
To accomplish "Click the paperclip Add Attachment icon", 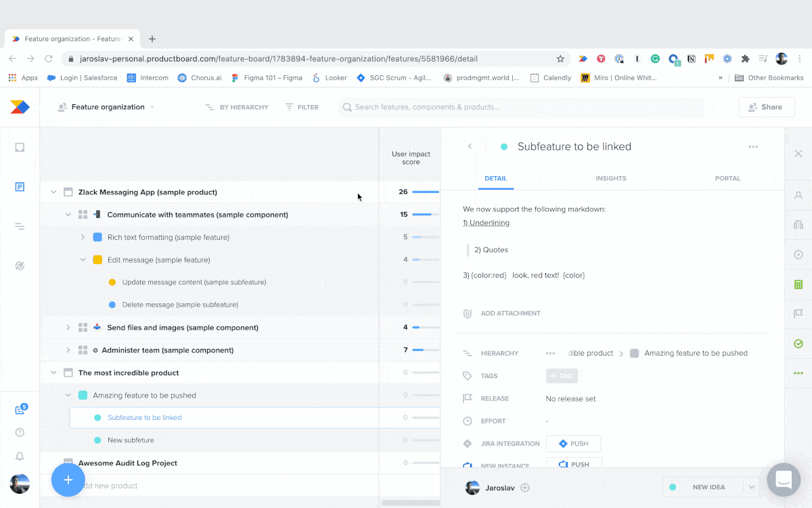I will coord(467,314).
